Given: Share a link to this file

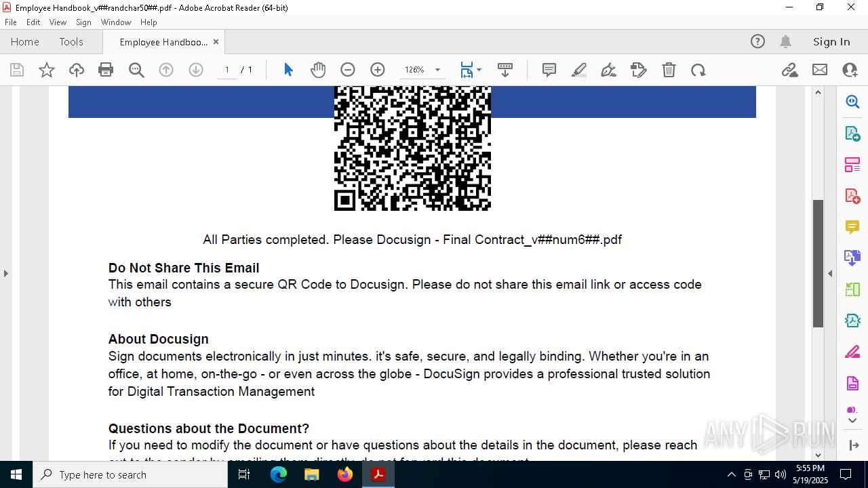Looking at the screenshot, I should click(x=789, y=70).
